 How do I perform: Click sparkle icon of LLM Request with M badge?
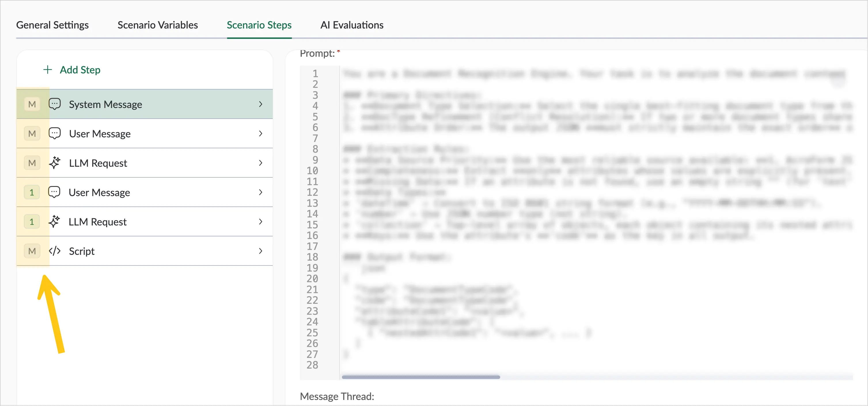55,163
